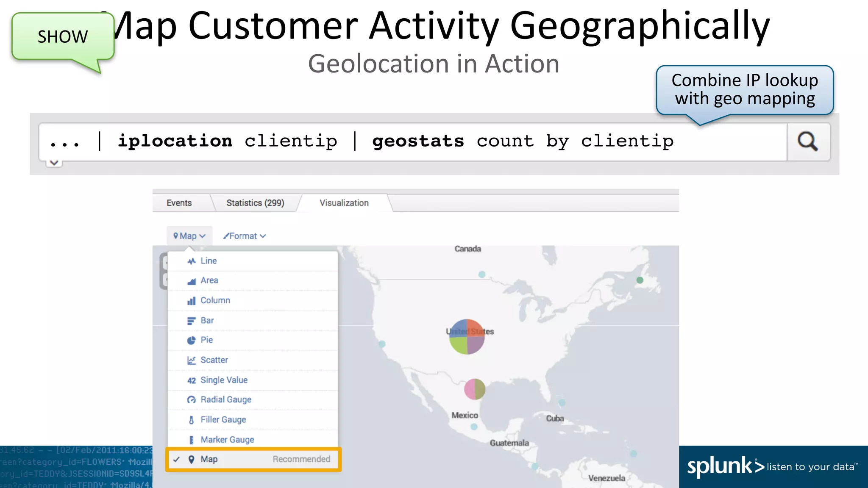Choose Marker Gauge visualization

tap(253, 439)
